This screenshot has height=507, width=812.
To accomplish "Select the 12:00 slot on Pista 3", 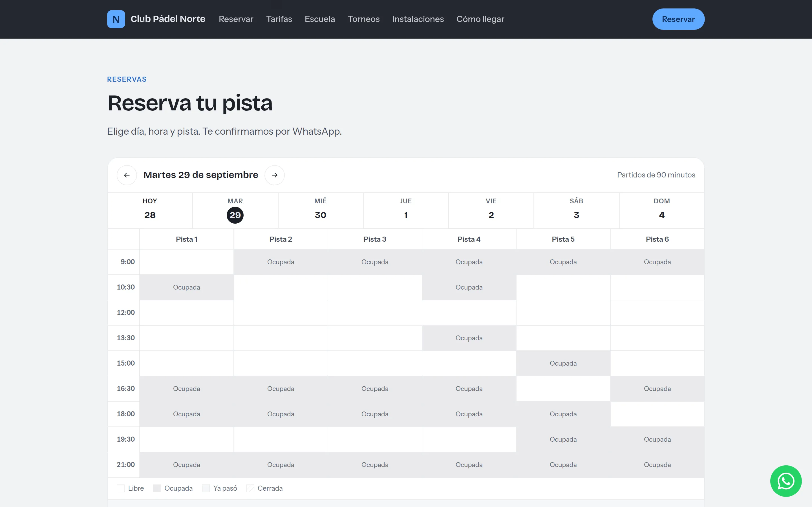I will 375,313.
